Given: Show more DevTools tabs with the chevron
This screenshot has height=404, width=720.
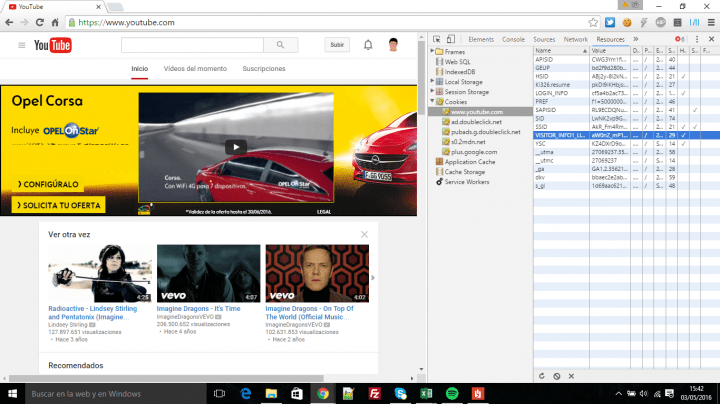Looking at the screenshot, I should 636,39.
